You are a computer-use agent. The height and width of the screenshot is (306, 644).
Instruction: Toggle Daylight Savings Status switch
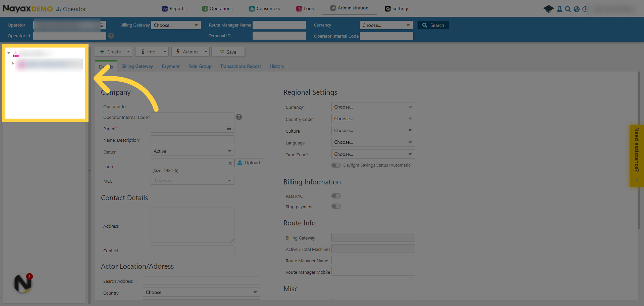[336, 165]
